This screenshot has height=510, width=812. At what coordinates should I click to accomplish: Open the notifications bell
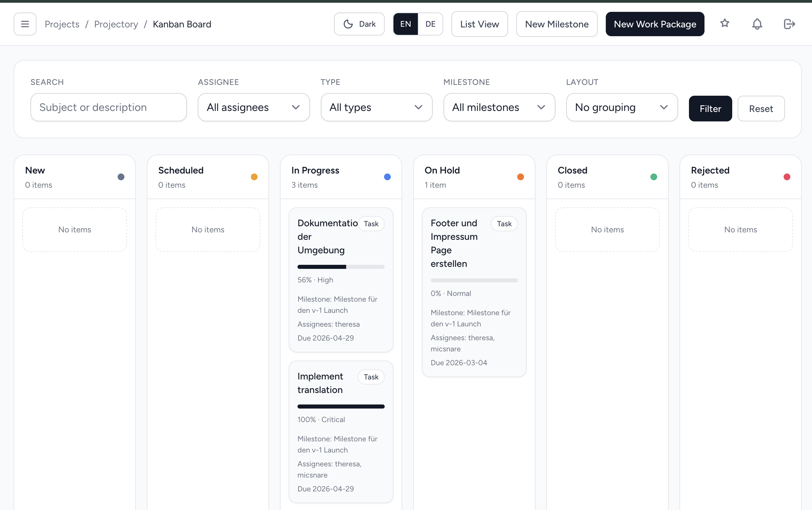click(757, 24)
